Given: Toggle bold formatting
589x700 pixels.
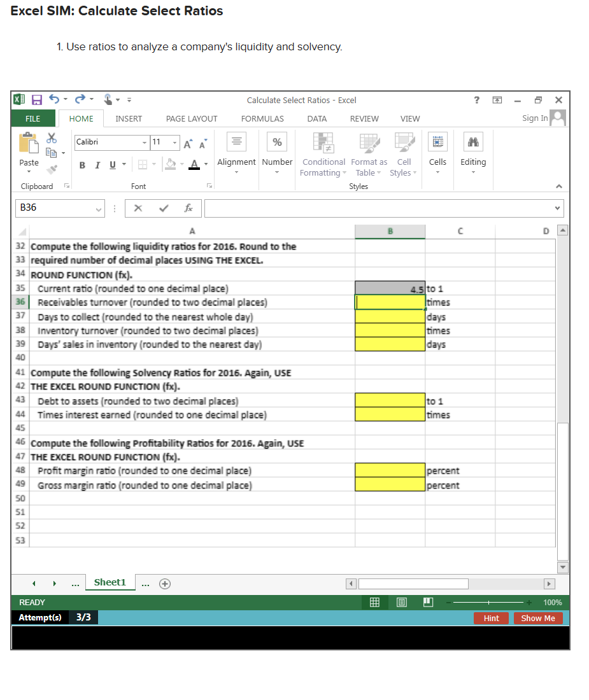Looking at the screenshot, I should click(82, 165).
